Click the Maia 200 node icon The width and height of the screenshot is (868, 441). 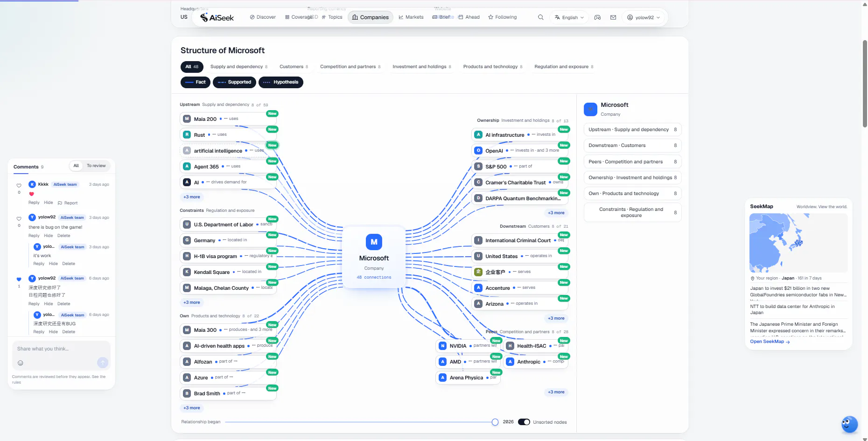tap(187, 119)
